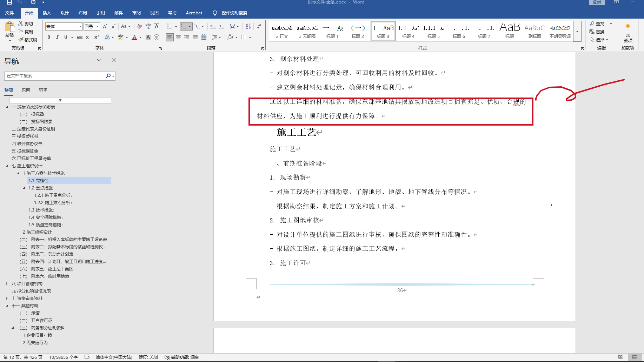Collapse the 七 施工组织设计 tree node
644x362 pixels.
[7, 166]
